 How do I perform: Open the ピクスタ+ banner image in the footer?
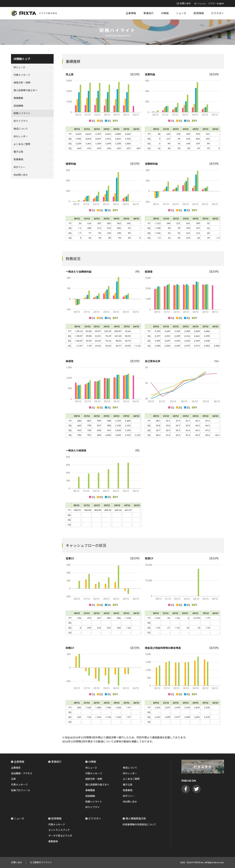point(203,767)
